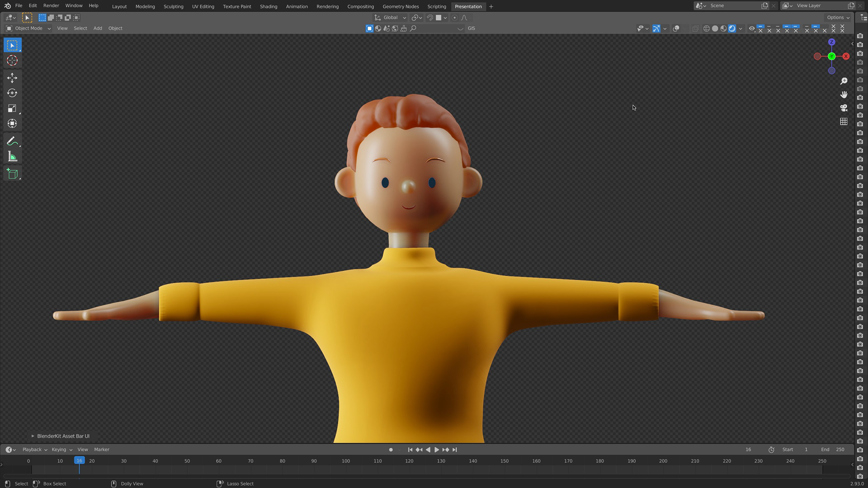Toggle overlays button

(676, 28)
